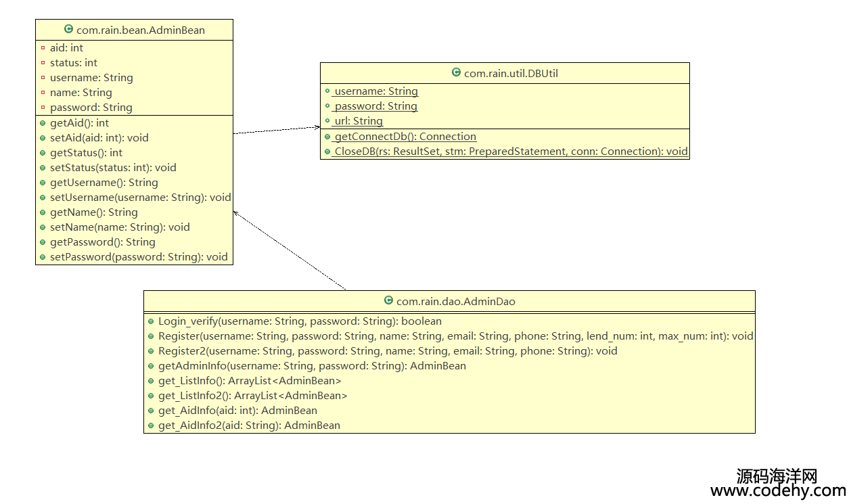Click the method icon beside getAdminInfo
This screenshot has height=504, width=849.
coord(151,366)
